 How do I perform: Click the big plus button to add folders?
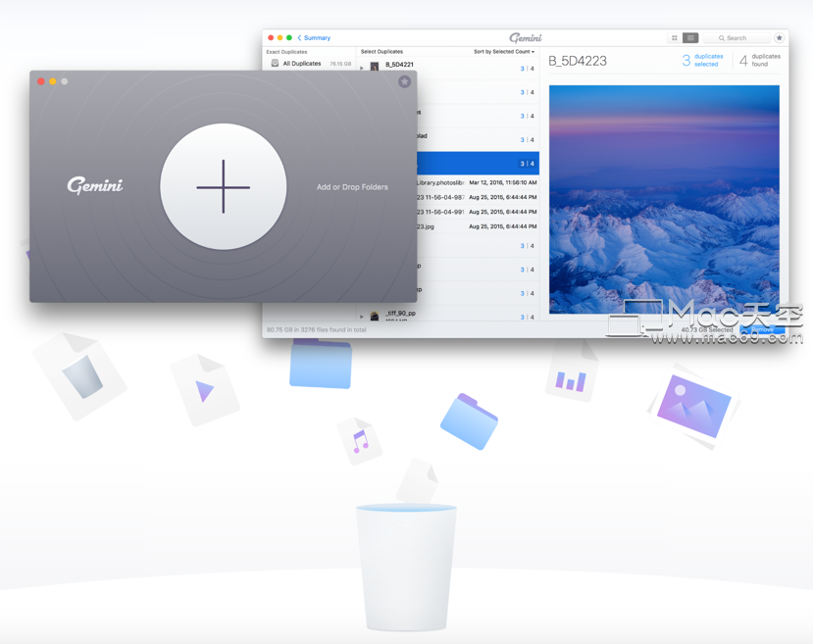click(x=224, y=186)
